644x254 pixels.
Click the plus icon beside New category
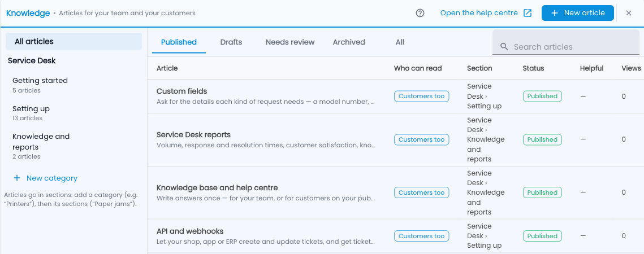pyautogui.click(x=17, y=178)
